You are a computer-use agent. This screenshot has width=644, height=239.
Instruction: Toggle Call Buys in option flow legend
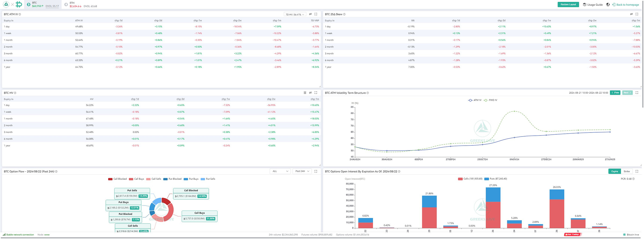(136, 179)
